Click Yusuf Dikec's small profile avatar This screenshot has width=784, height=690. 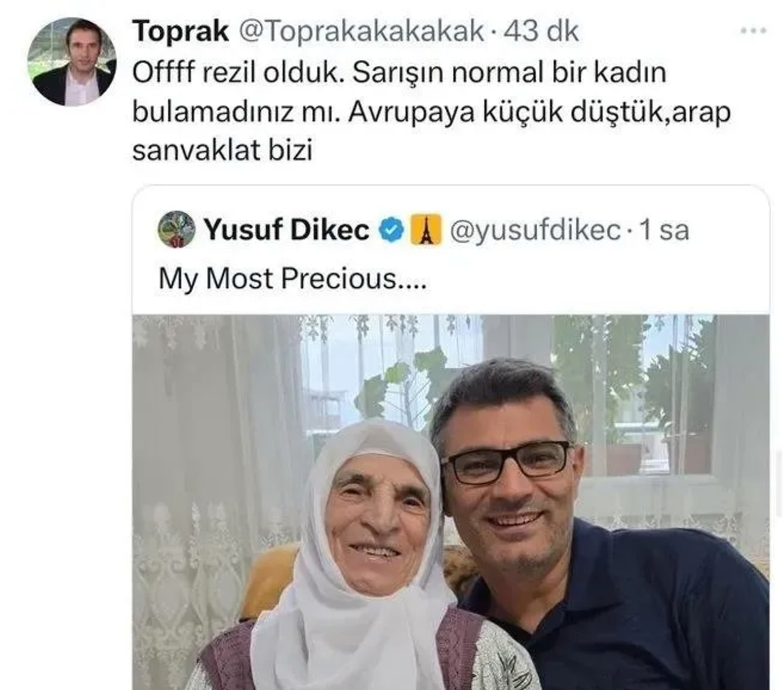click(x=176, y=229)
